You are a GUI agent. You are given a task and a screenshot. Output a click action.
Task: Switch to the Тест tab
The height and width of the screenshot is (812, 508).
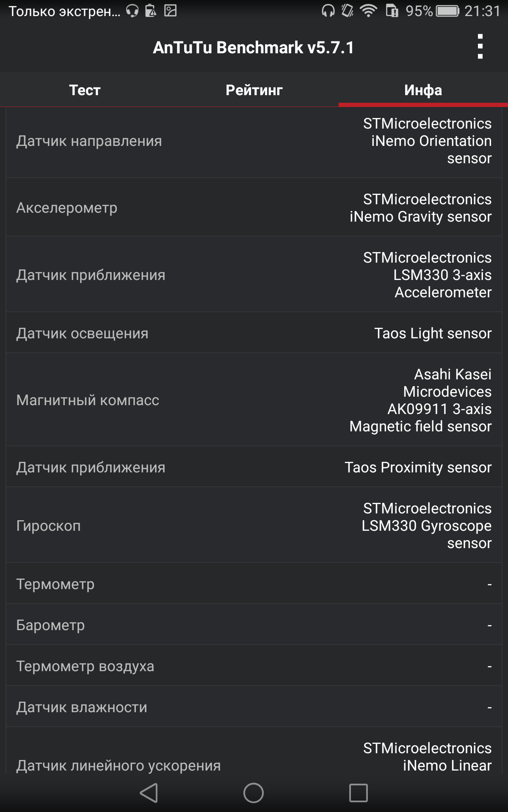(85, 90)
